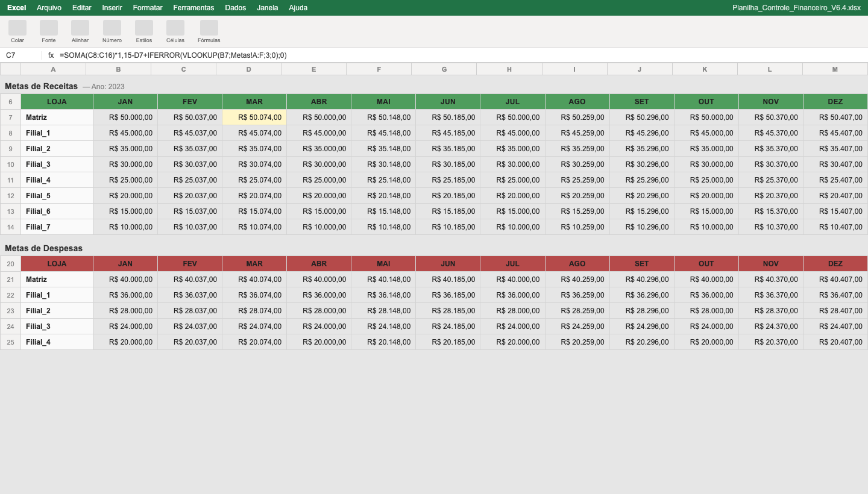Open the Células toolbar icon
The height and width of the screenshot is (494, 868).
(175, 28)
